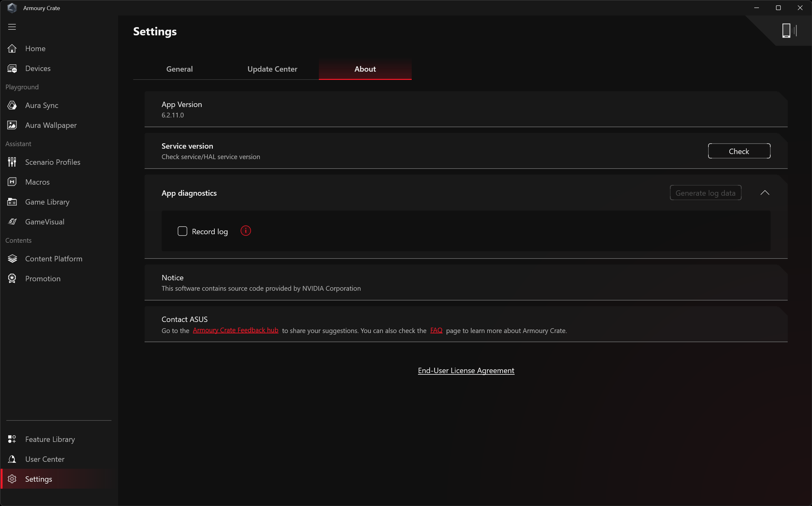812x506 pixels.
Task: Open the End-User License Agreement
Action: [466, 371]
